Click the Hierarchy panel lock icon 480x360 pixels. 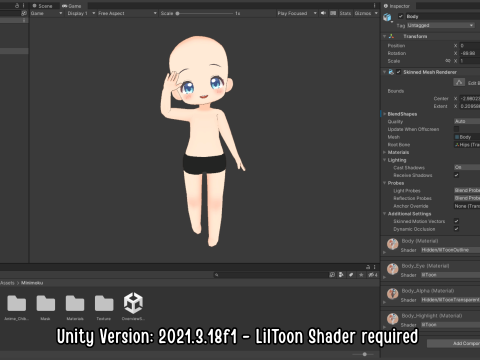pyautogui.click(x=17, y=6)
